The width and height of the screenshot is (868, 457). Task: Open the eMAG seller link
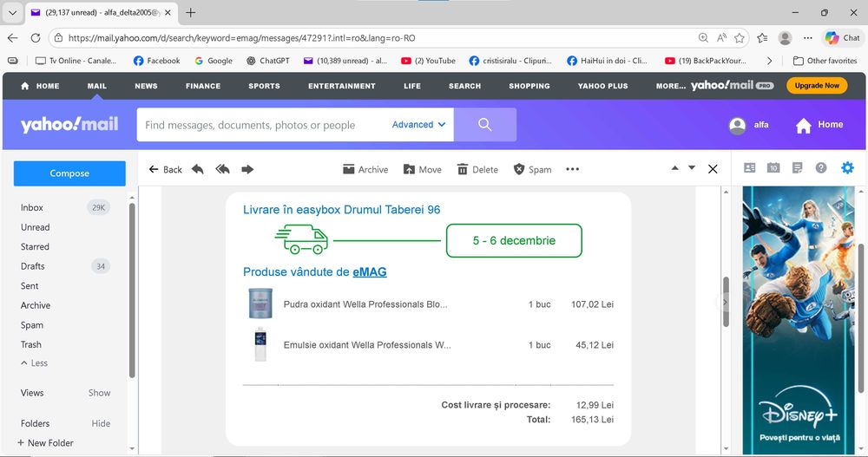click(x=370, y=271)
